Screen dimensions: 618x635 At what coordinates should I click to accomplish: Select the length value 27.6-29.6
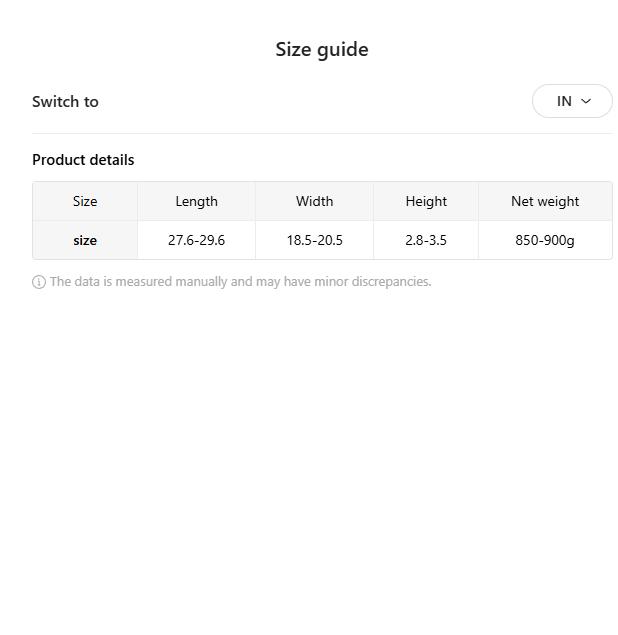(196, 240)
